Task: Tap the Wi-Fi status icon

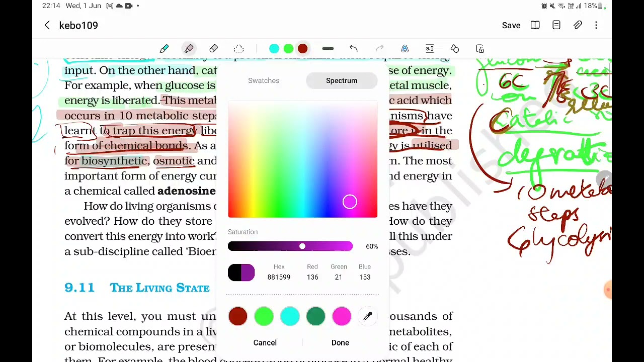Action: (561, 6)
